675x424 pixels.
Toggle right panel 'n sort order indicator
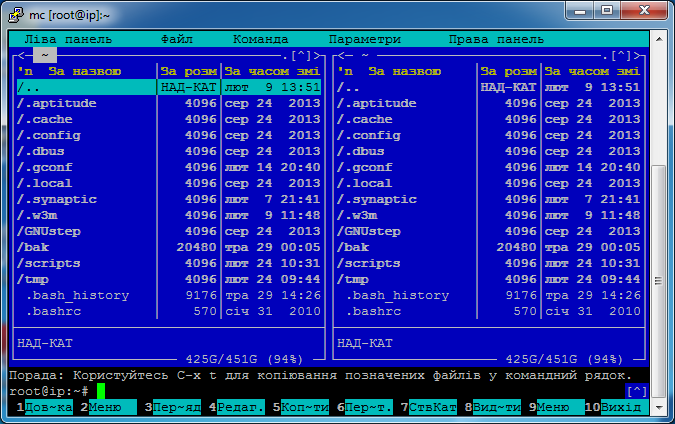345,71
